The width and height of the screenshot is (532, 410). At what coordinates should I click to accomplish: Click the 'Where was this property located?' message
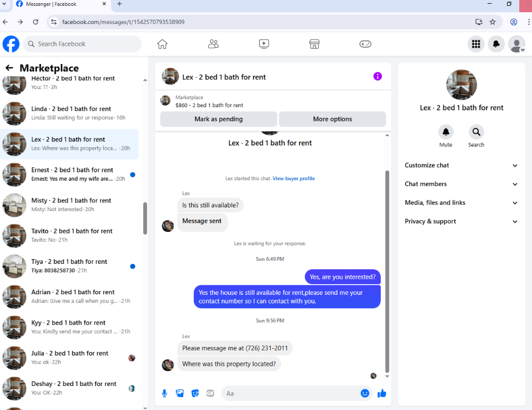[229, 364]
